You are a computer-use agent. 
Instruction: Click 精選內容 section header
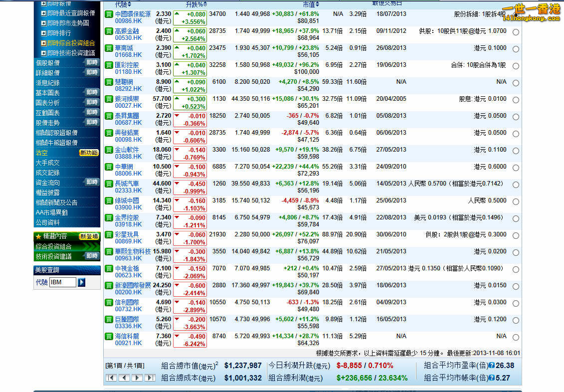pyautogui.click(x=67, y=236)
